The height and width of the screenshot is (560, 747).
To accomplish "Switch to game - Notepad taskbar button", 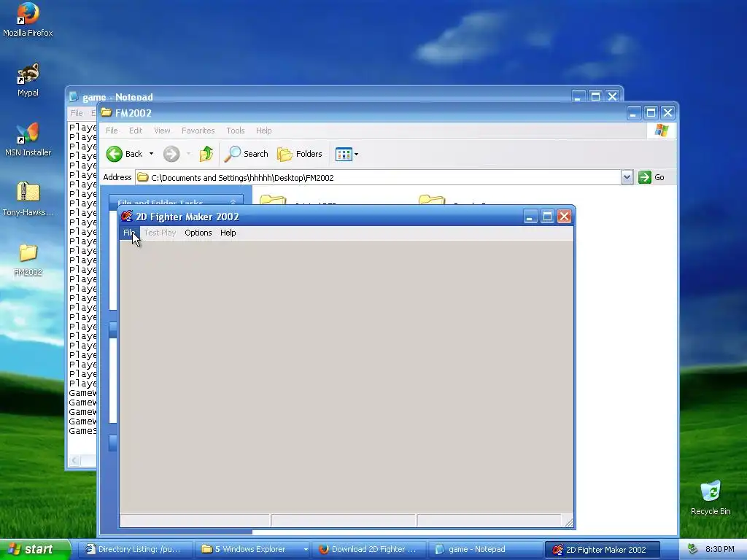I will pyautogui.click(x=485, y=550).
